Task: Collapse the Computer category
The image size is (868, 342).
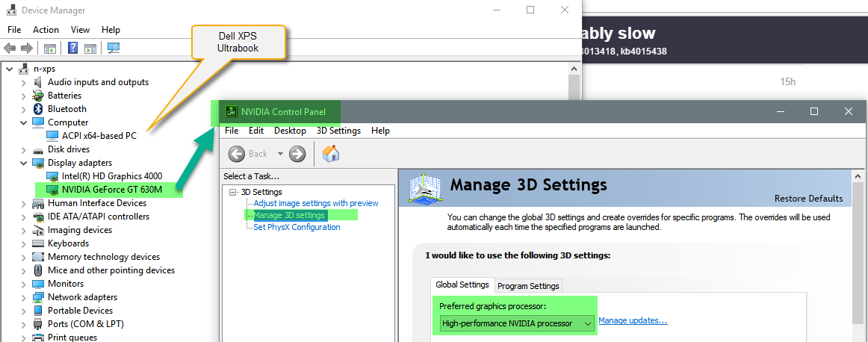Action: 24,122
